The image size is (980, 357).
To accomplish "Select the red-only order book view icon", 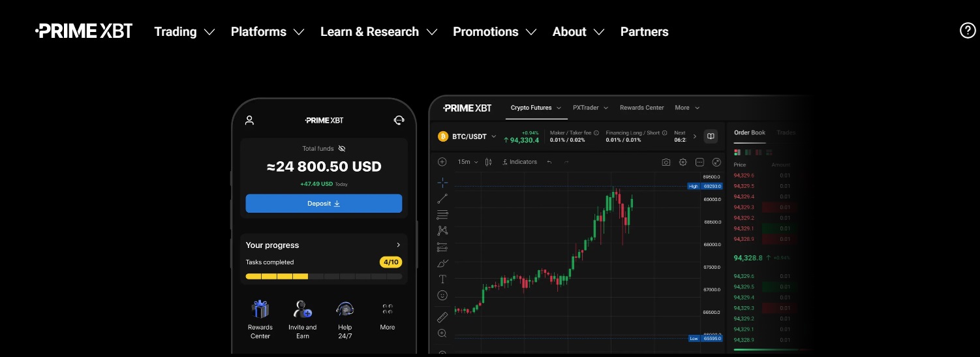I will click(x=758, y=152).
